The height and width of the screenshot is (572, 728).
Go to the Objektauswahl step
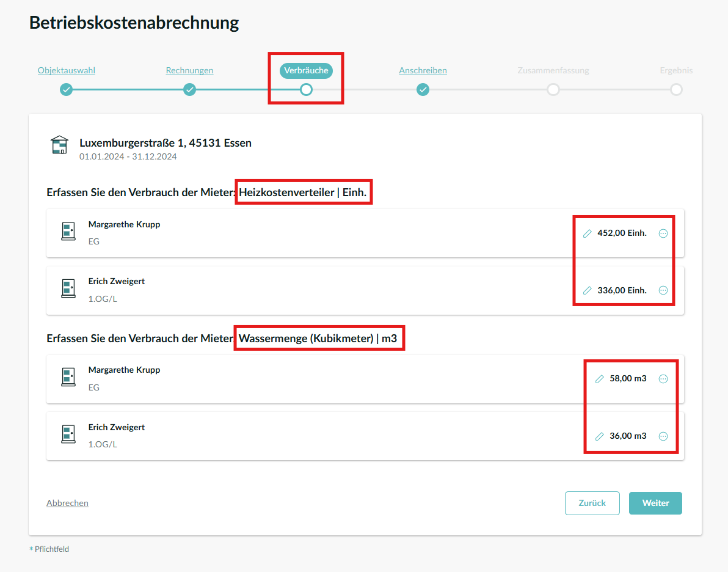67,70
